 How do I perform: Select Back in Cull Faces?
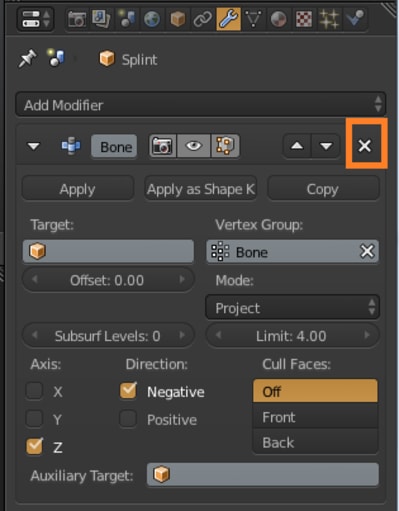315,443
